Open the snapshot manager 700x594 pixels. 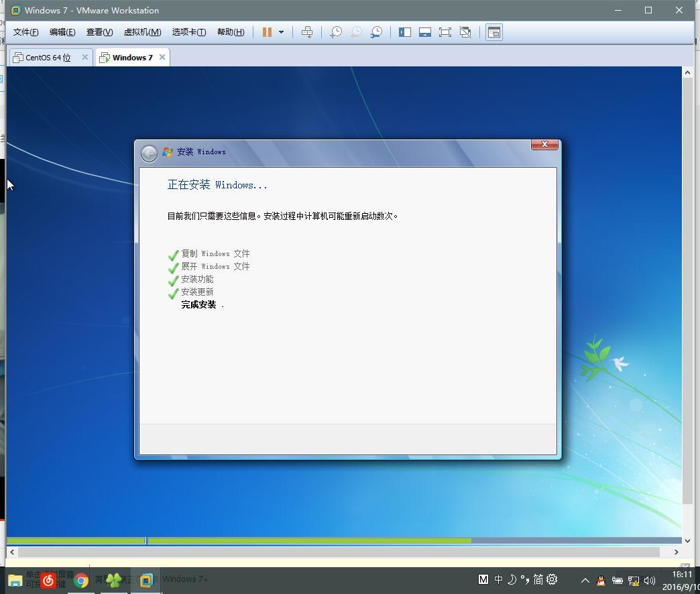tap(377, 32)
